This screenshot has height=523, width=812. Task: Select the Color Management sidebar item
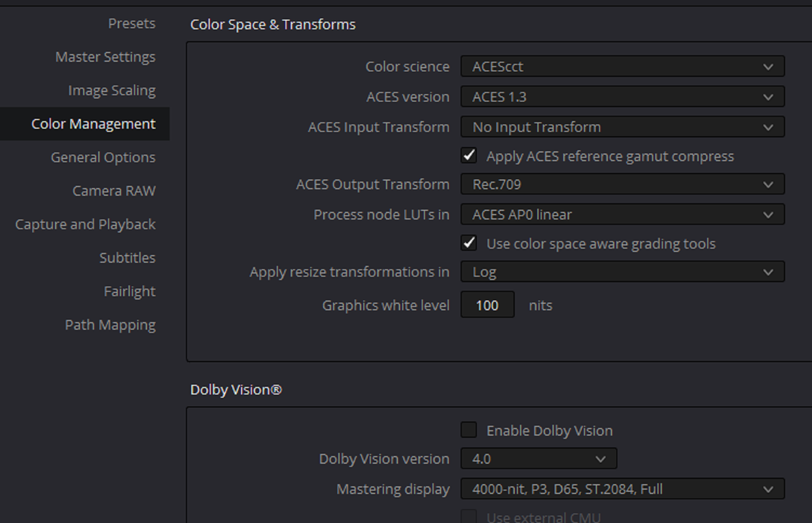[85, 124]
